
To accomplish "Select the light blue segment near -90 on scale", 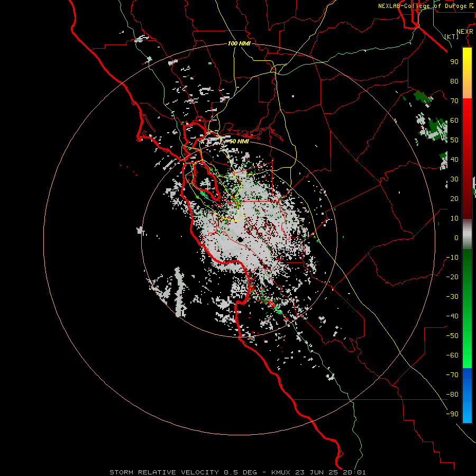I will click(467, 413).
